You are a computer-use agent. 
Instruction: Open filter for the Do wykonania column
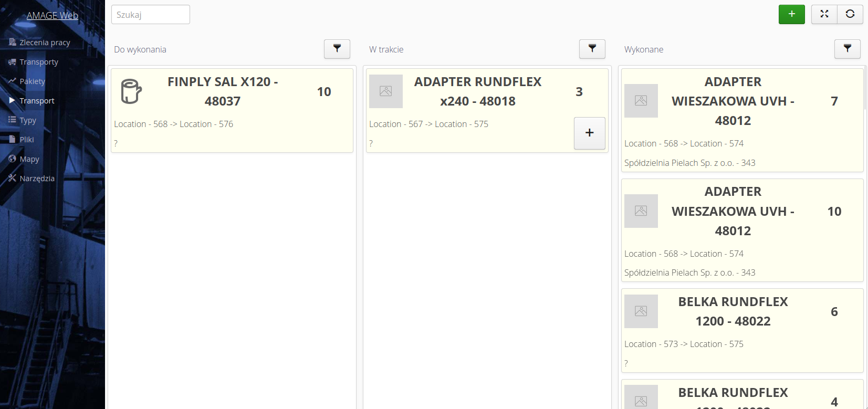(x=337, y=49)
